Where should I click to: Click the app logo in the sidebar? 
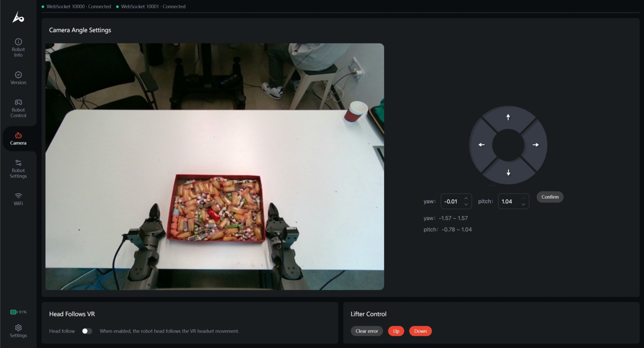18,17
